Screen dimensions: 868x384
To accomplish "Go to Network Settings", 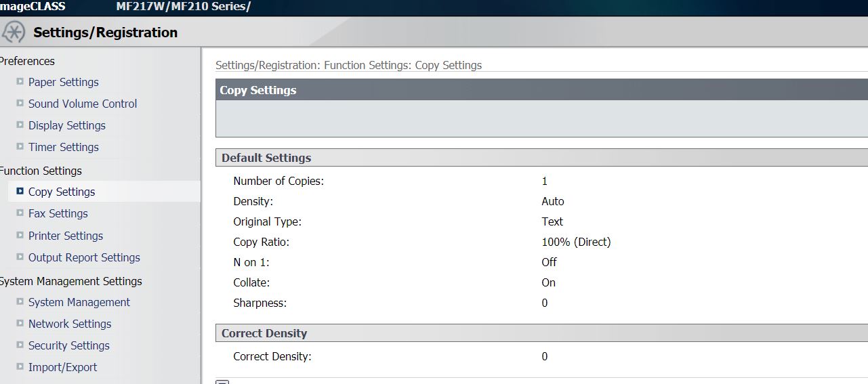I will (x=70, y=324).
